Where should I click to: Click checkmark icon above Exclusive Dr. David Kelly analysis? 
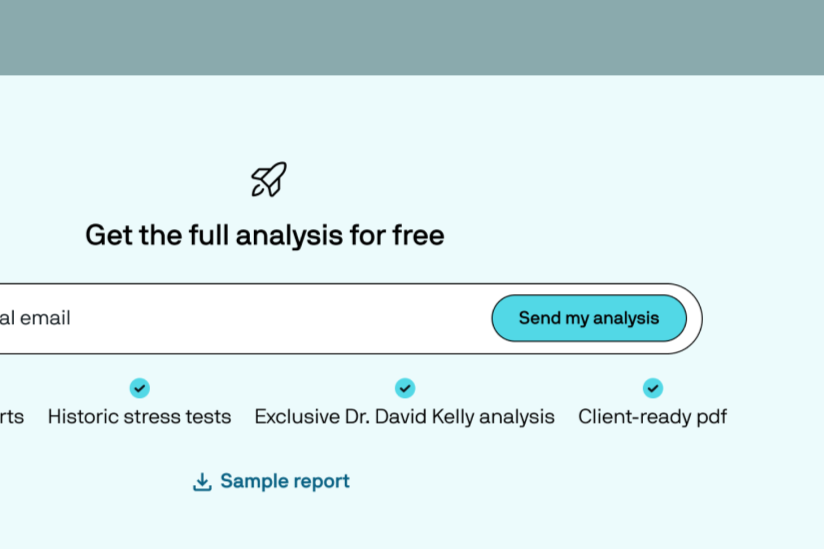[405, 388]
